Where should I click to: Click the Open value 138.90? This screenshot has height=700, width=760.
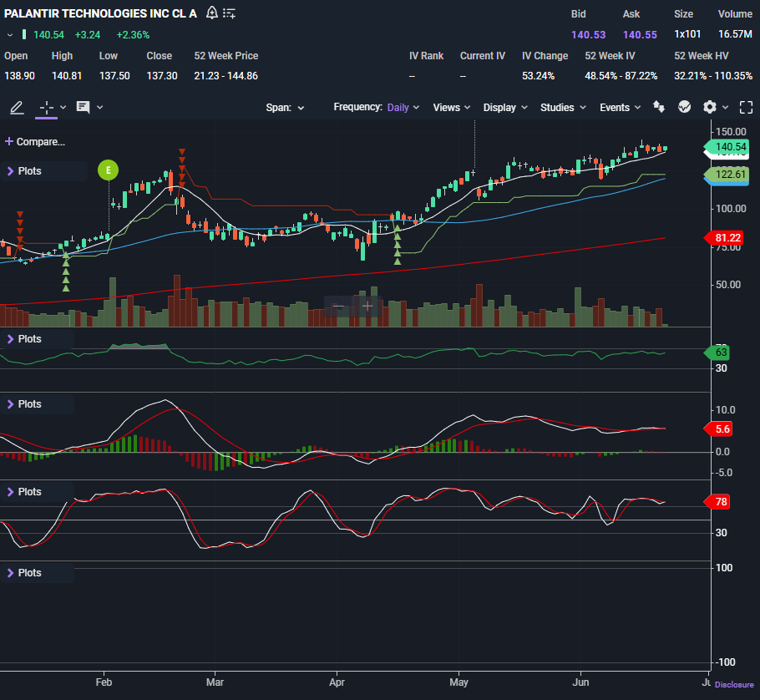(19, 76)
